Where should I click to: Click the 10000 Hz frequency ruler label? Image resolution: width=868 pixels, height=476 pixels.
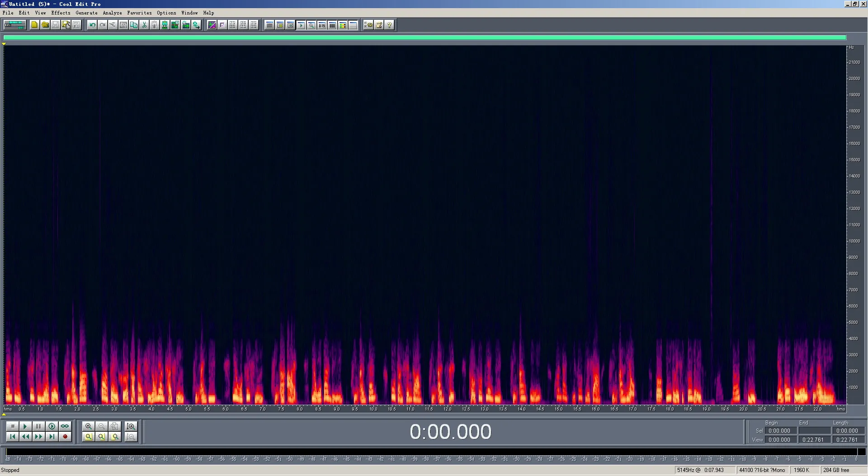coord(854,241)
